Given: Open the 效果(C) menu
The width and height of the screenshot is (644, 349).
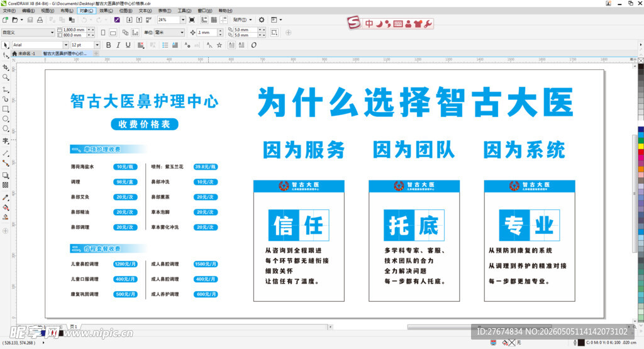Looking at the screenshot, I should (x=106, y=11).
